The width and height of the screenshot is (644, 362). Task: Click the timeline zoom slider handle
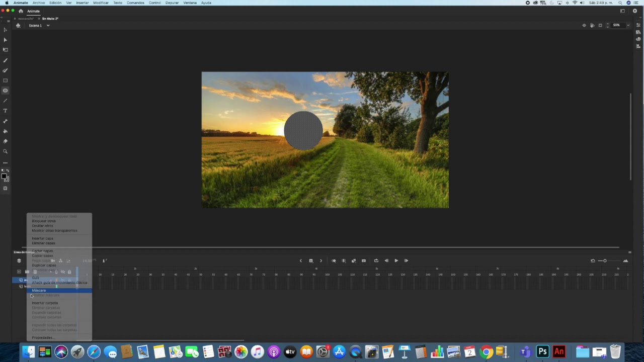point(605,260)
